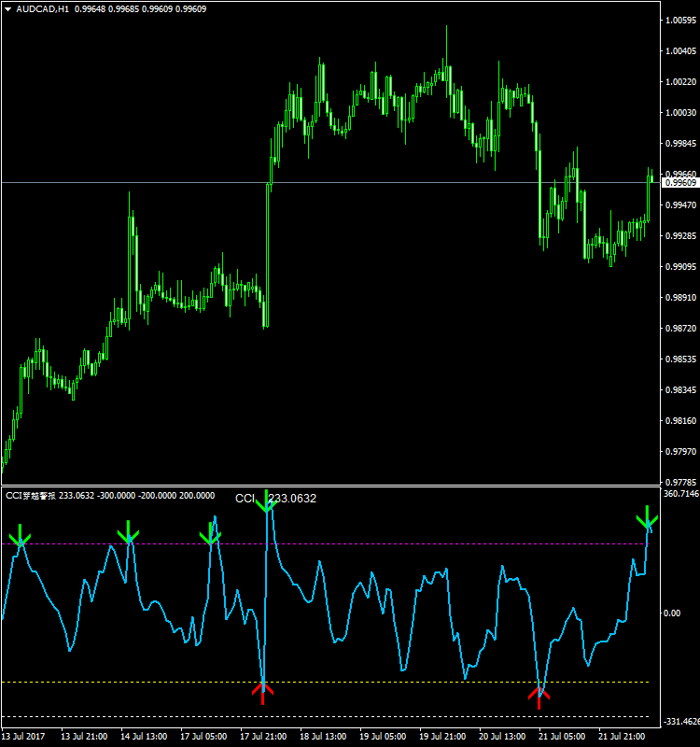Click the 13 Jul 2017 date label
This screenshot has width=700, height=747.
tap(24, 737)
